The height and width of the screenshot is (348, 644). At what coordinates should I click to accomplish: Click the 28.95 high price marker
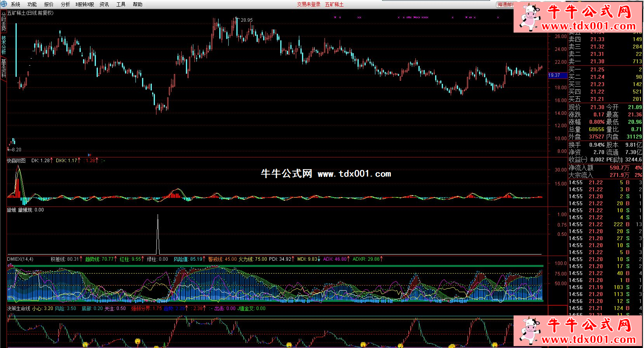point(246,20)
